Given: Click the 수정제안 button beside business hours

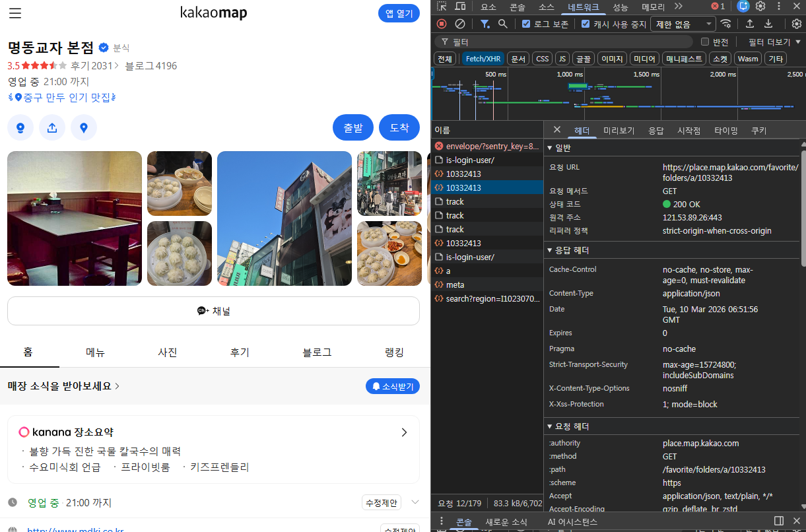Looking at the screenshot, I should (381, 503).
